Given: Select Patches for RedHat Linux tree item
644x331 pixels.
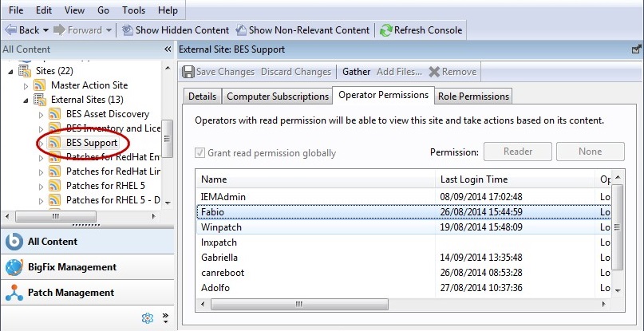Looking at the screenshot, I should pyautogui.click(x=113, y=171).
